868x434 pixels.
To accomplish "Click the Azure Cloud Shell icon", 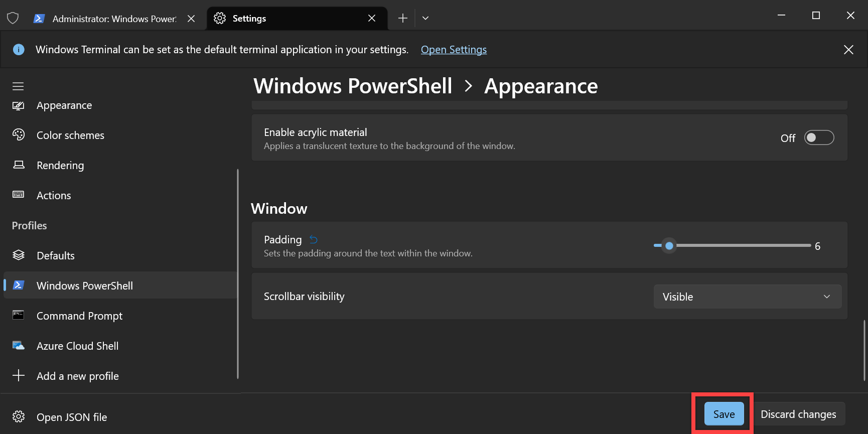I will (19, 345).
